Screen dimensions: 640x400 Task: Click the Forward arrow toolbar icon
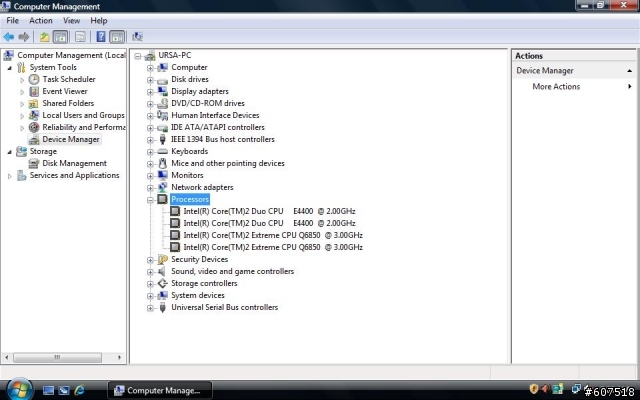click(24, 37)
